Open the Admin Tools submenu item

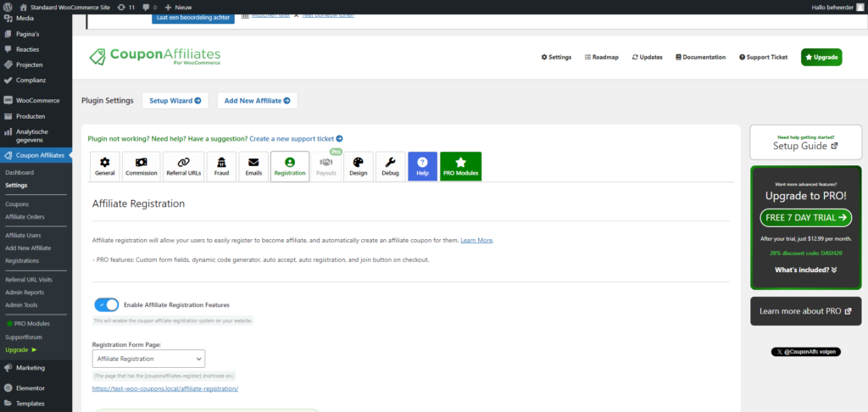coord(21,305)
